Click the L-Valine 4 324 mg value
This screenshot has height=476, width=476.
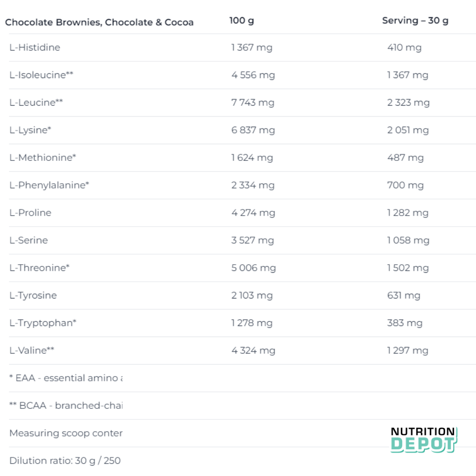coord(253,351)
